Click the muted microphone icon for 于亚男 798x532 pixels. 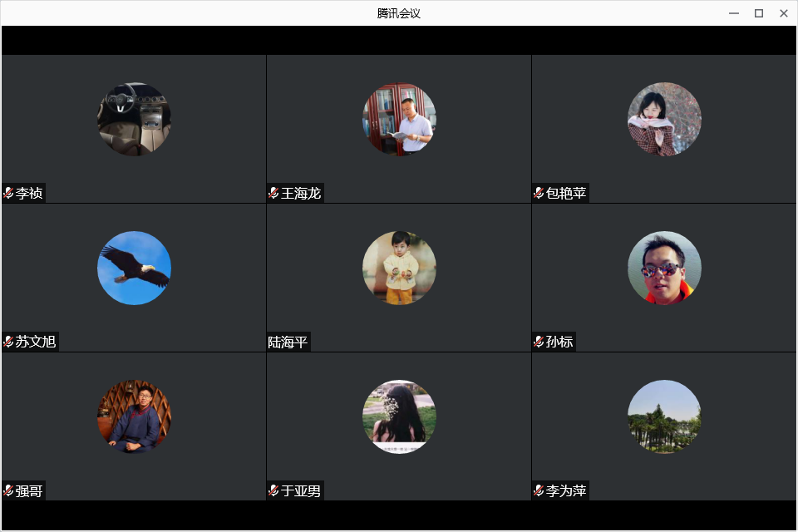pos(273,490)
